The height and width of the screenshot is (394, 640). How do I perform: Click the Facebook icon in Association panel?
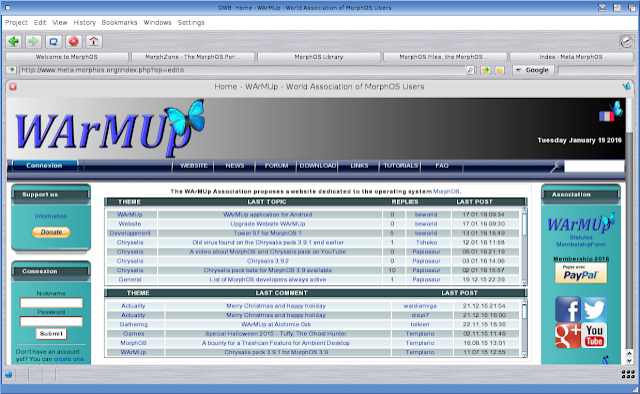[568, 309]
